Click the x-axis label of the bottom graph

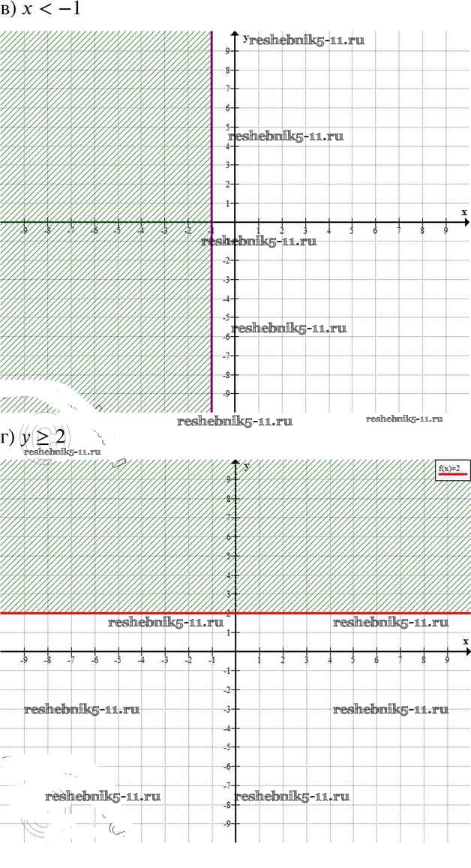(x=465, y=641)
